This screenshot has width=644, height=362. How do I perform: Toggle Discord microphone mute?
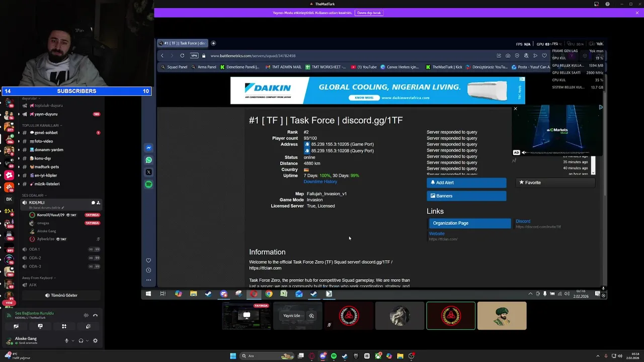click(66, 341)
